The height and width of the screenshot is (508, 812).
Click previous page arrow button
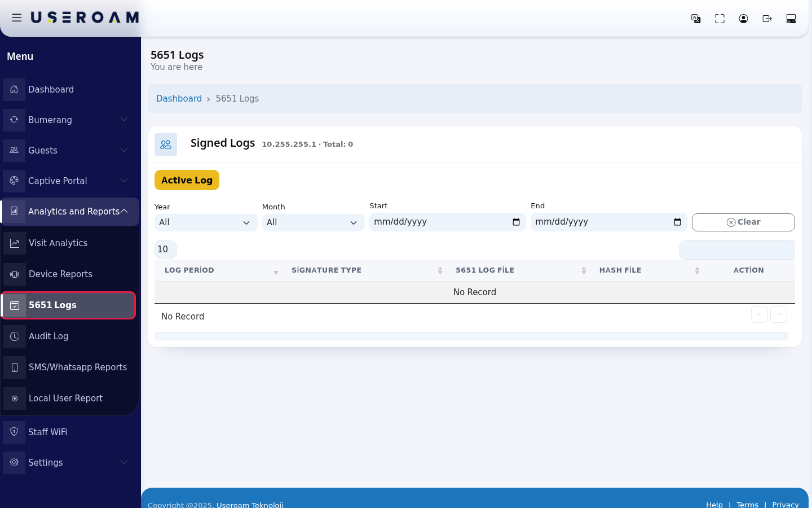click(x=760, y=314)
